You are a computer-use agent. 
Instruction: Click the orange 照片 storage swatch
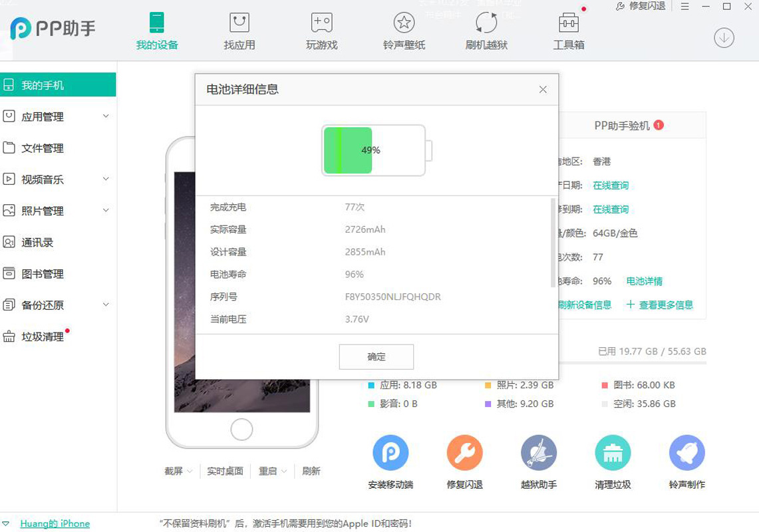pyautogui.click(x=488, y=385)
